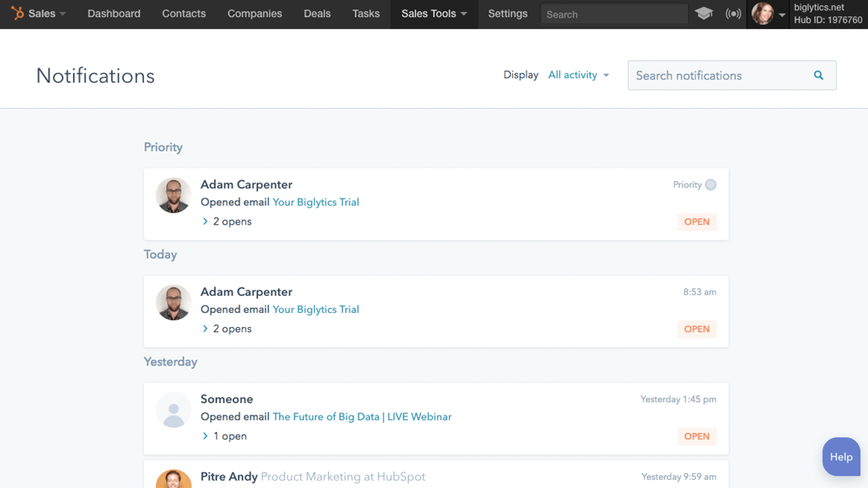The image size is (868, 488).
Task: Click Adam Carpenter's profile avatar
Action: (x=173, y=195)
